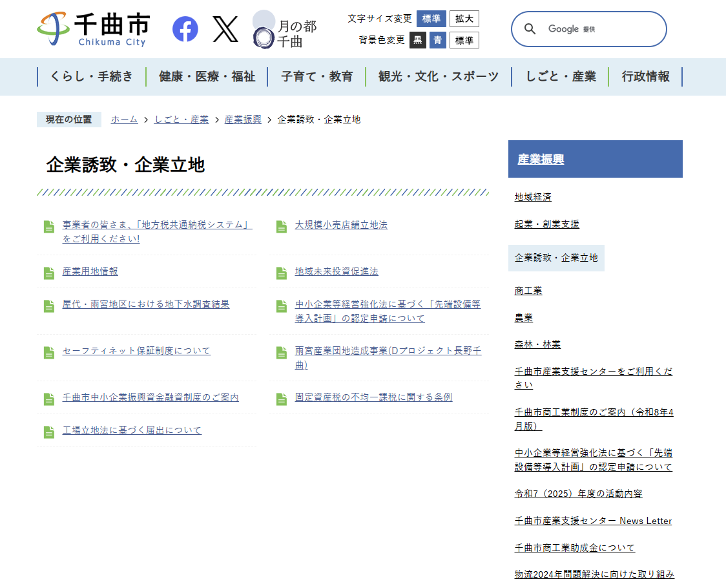
Task: Open sidebar 物流2024年問題解決に向けた取り組み link
Action: [594, 574]
